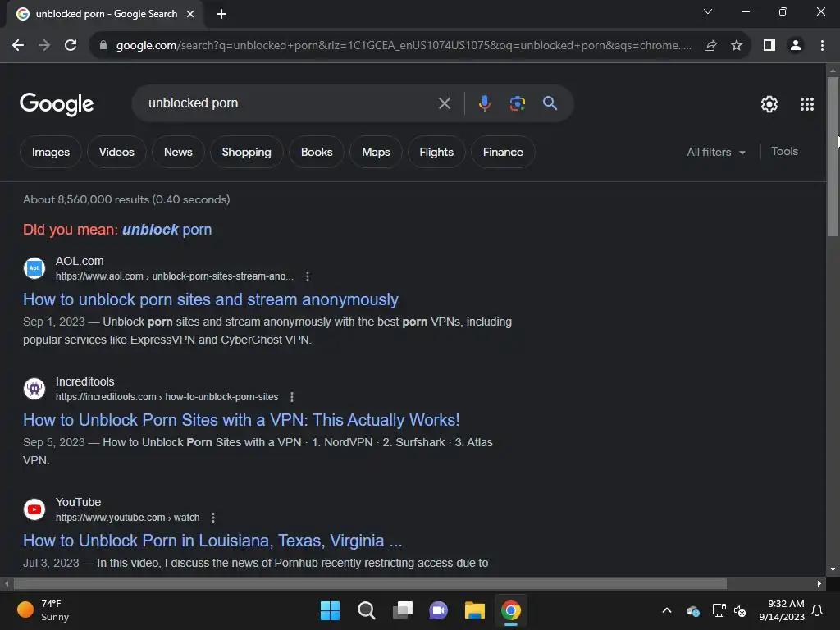Click the horizontal scrollbar thumb
840x630 pixels.
[x=368, y=583]
